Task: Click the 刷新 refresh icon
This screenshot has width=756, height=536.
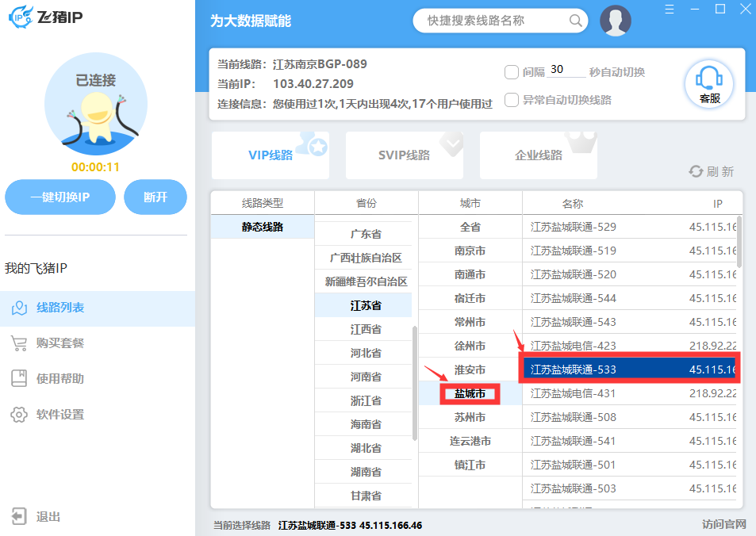Action: tap(696, 171)
